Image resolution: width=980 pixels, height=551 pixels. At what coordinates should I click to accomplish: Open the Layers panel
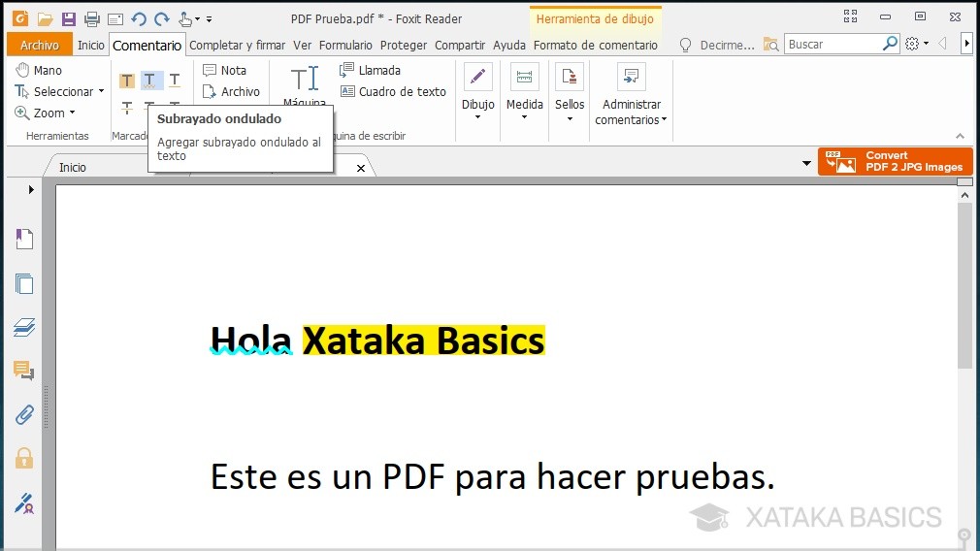click(24, 327)
